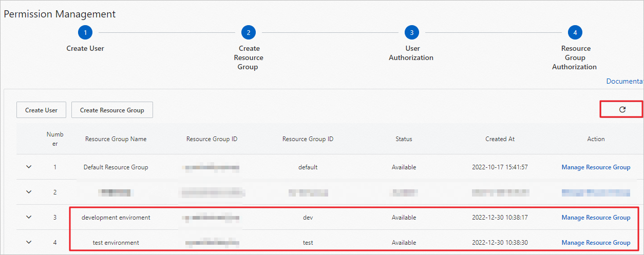Expand the development enviroment row
Screen dimensions: 644x255
pyautogui.click(x=29, y=217)
